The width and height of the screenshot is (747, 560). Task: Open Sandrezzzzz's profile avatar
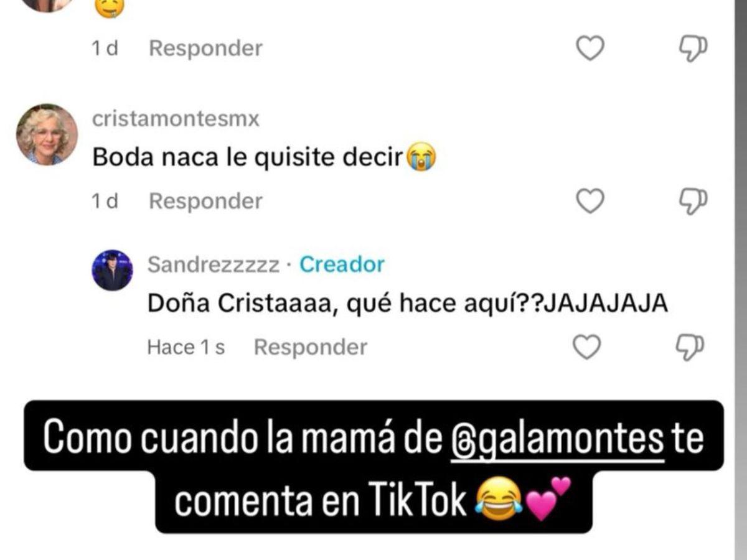(x=112, y=270)
